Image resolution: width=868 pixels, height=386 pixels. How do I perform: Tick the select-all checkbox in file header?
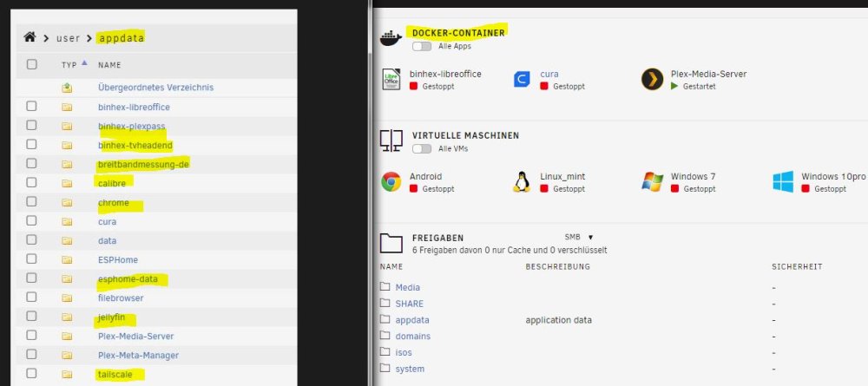point(31,65)
